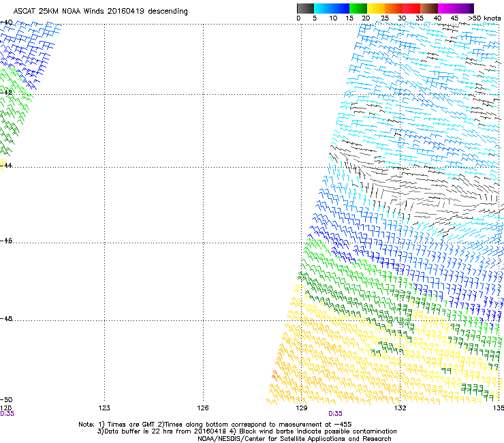Click the note line starting '3)Data buffer is 22 hrs'

(x=247, y=431)
